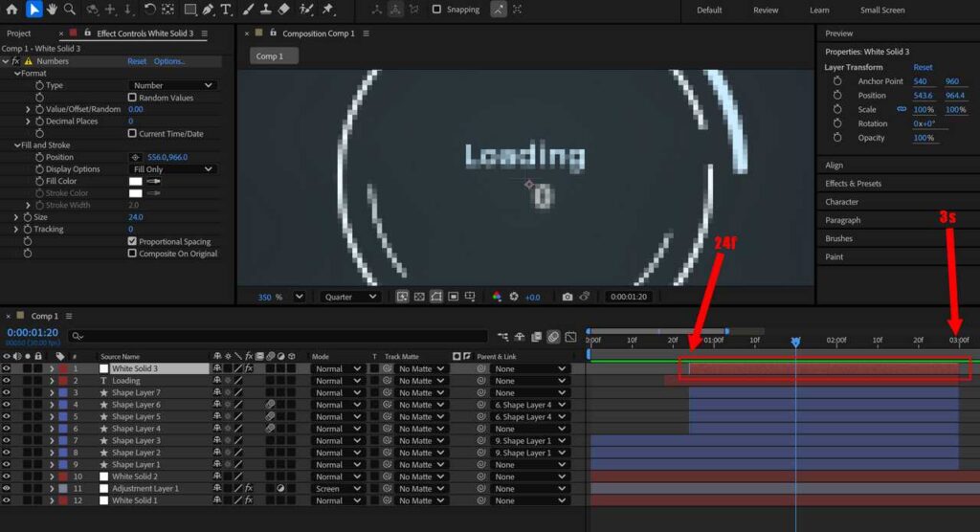The width and height of the screenshot is (980, 532).
Task: Select the Type tool
Action: 226,10
